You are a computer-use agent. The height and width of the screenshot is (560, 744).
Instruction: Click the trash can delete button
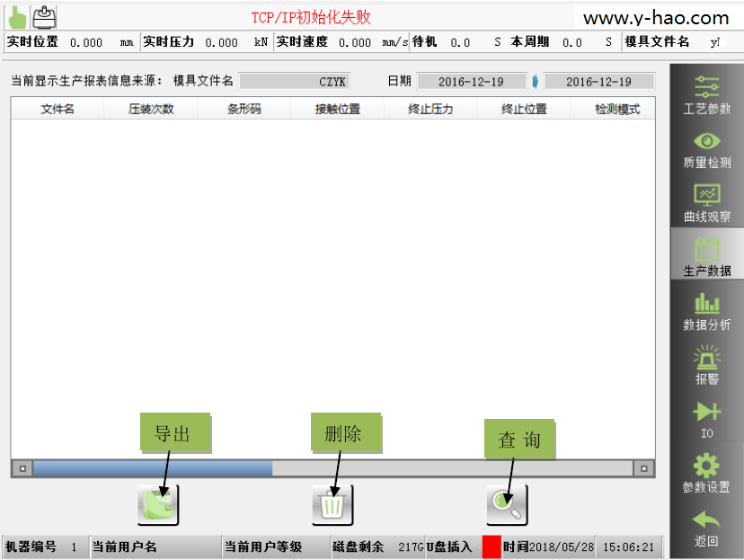[x=332, y=505]
